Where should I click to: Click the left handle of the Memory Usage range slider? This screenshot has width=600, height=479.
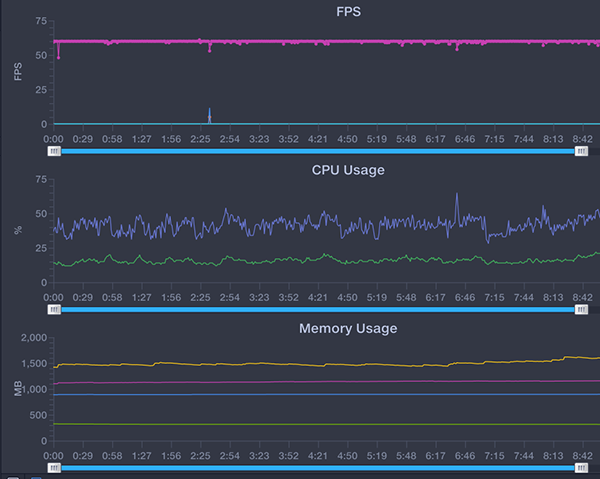(54, 467)
